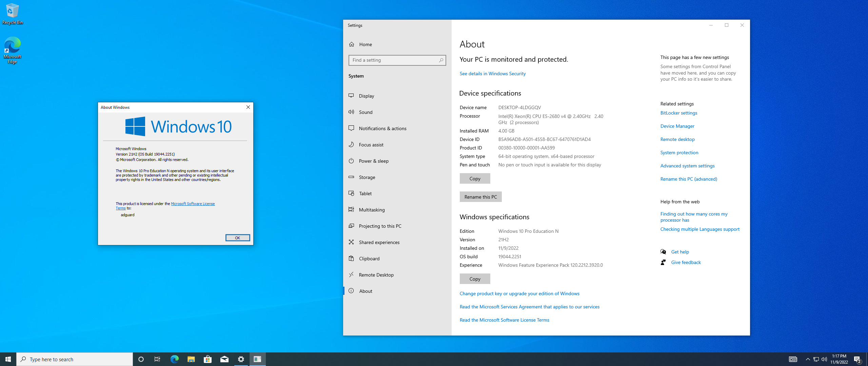The height and width of the screenshot is (366, 868).
Task: Click the Projecting to this PC icon
Action: (351, 226)
